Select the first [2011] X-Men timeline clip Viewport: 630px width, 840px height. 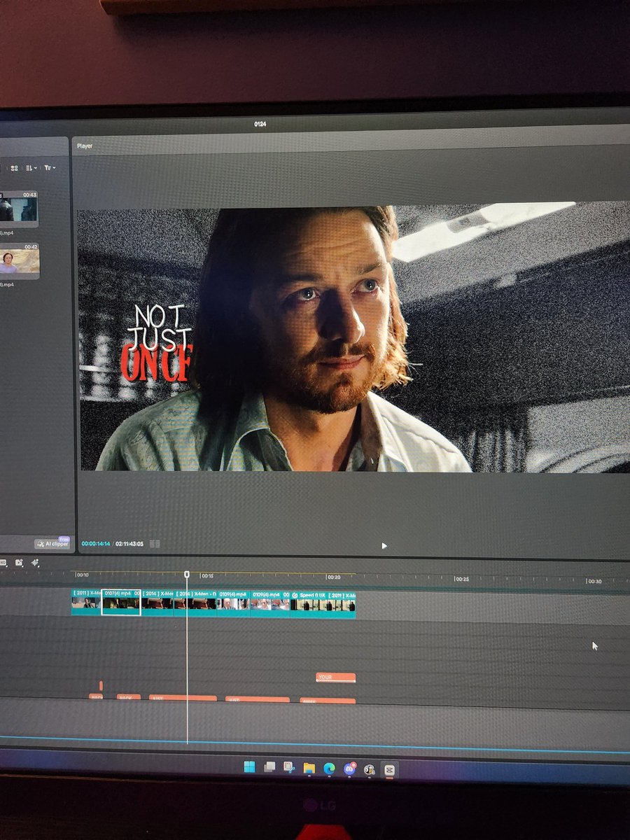pyautogui.click(x=86, y=603)
